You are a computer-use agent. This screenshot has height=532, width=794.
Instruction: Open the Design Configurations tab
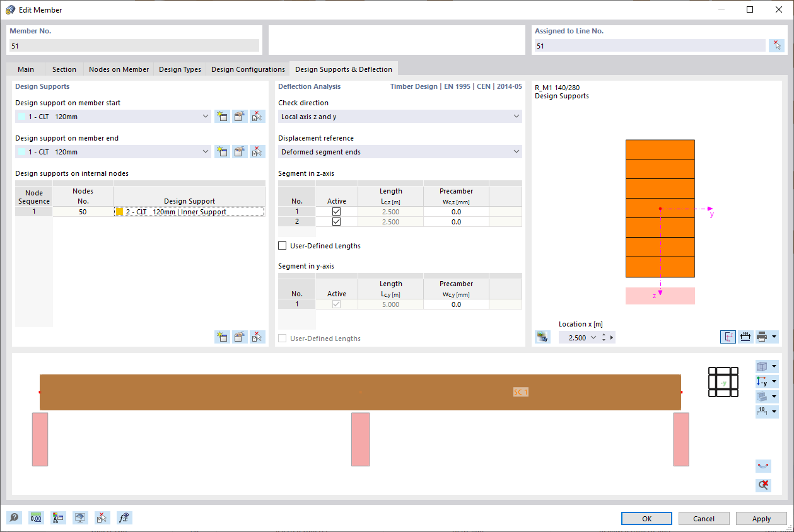(x=248, y=69)
